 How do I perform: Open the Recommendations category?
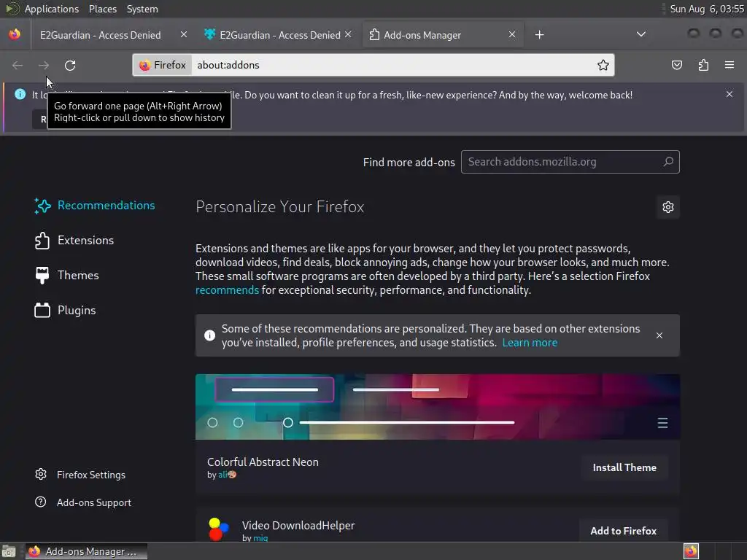(95, 206)
